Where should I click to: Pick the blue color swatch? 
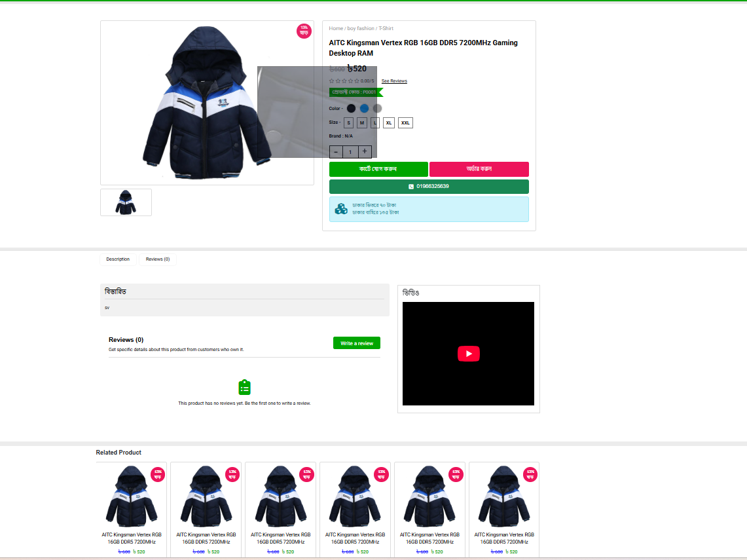364,109
